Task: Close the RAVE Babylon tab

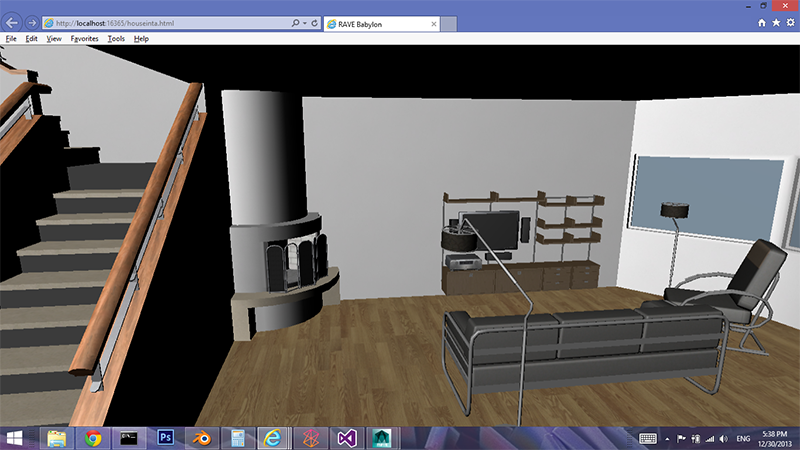Action: click(x=434, y=24)
